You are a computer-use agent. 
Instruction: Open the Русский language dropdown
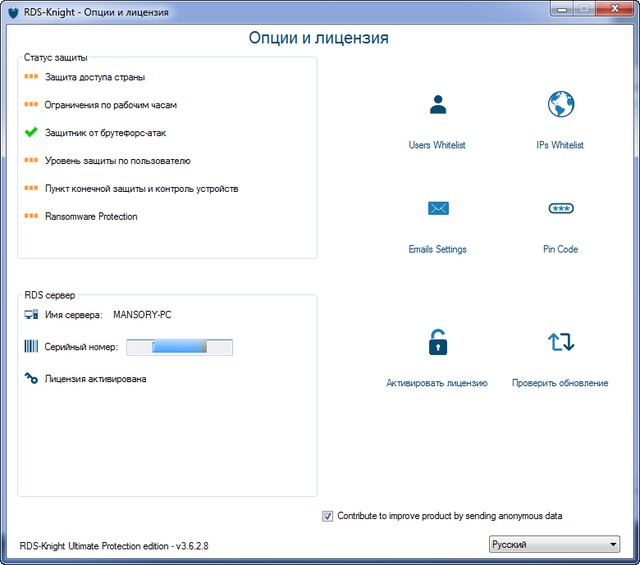(x=554, y=544)
